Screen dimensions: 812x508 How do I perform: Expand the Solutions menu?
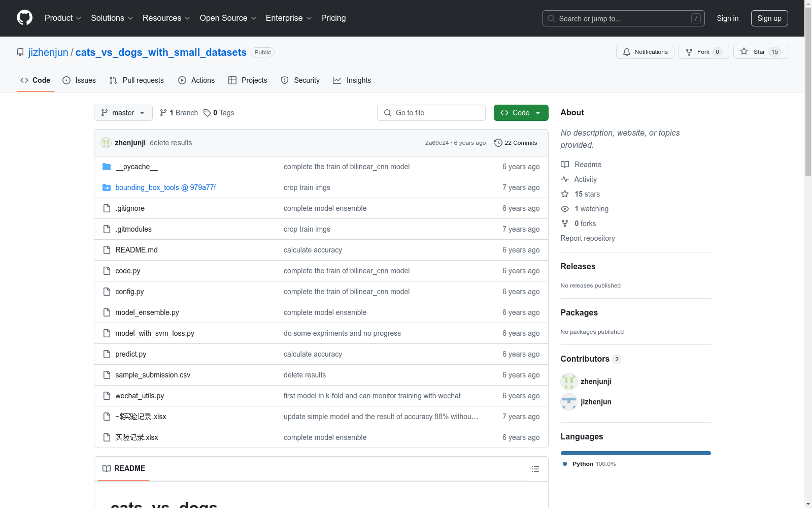tap(112, 18)
